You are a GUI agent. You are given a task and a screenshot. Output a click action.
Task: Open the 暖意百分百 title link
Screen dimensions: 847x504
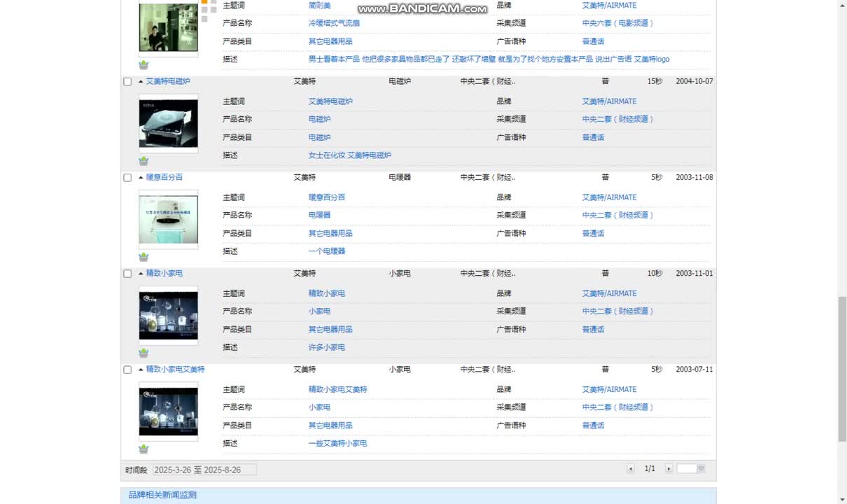click(x=164, y=177)
